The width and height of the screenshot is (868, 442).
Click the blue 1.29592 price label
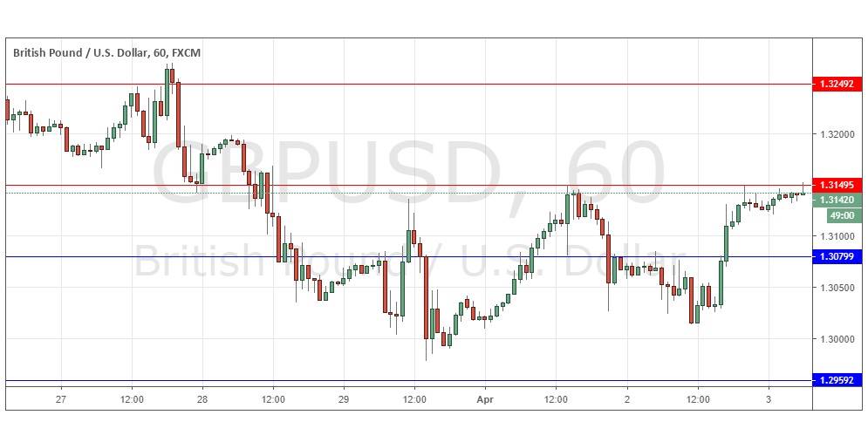(837, 381)
